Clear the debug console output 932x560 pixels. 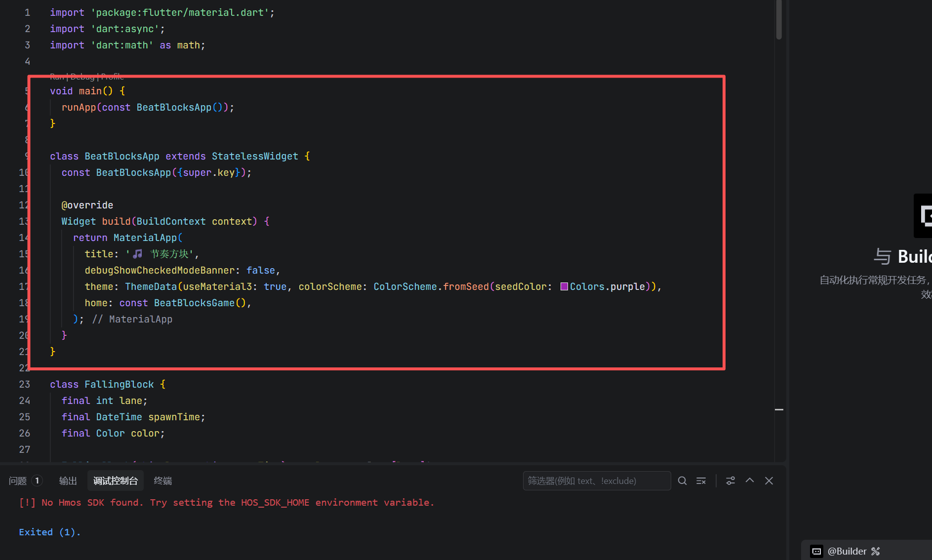coord(701,480)
